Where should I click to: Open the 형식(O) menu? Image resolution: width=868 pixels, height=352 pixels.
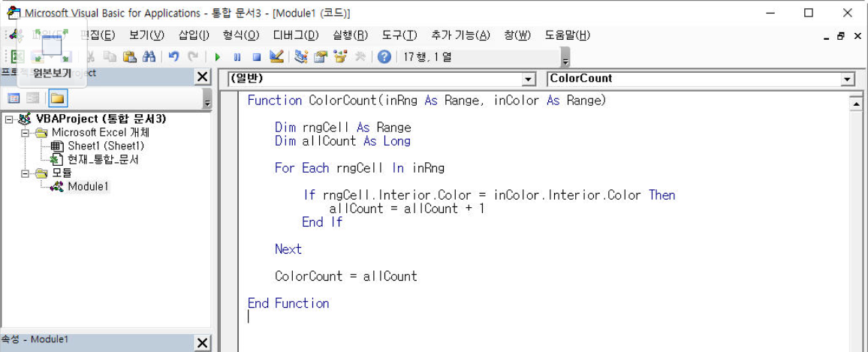(241, 35)
